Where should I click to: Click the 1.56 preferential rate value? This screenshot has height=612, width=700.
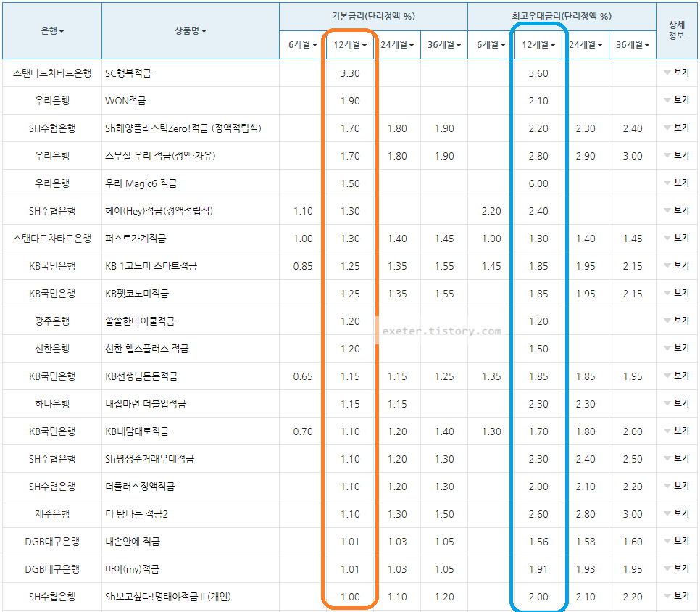point(538,542)
